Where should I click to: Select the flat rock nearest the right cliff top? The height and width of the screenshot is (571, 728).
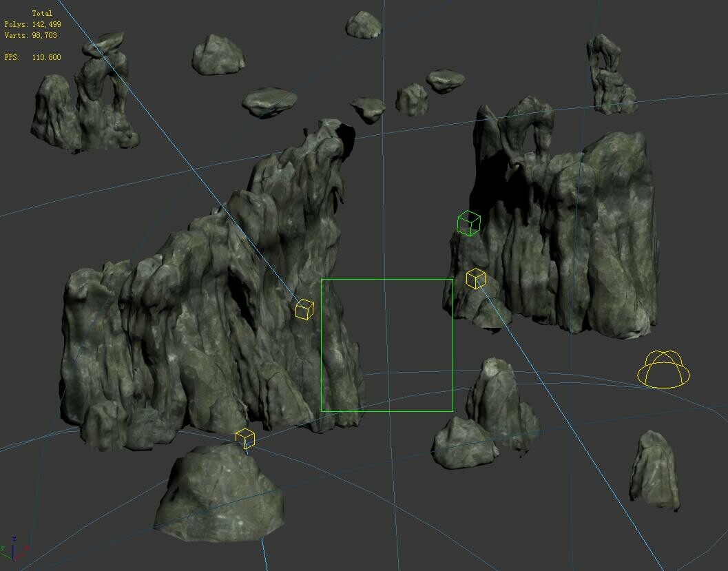[x=446, y=81]
